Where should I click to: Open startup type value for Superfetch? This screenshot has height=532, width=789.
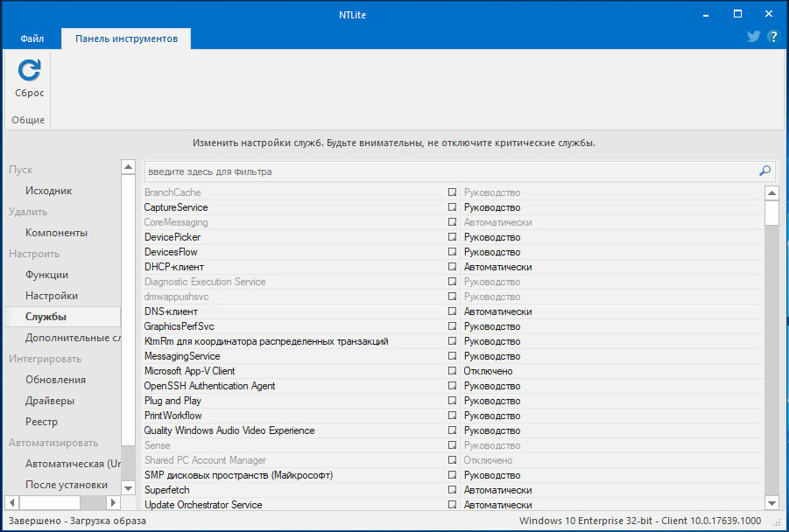[x=497, y=490]
